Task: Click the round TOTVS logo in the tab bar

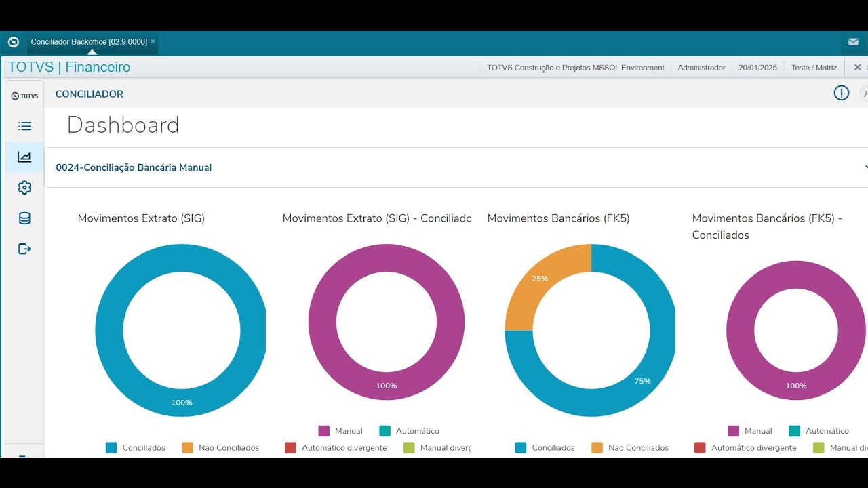Action: coord(13,42)
